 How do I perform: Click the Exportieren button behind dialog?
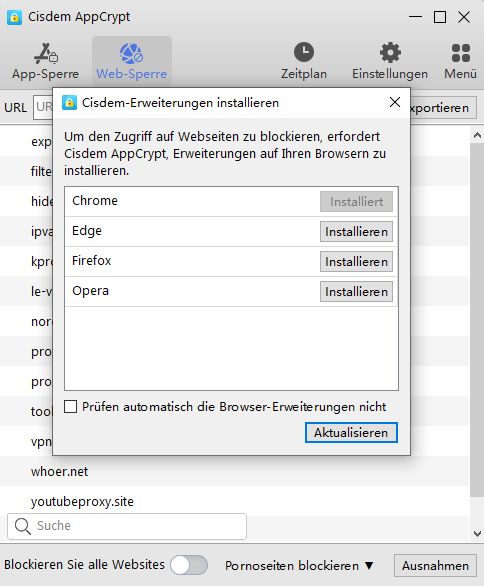click(443, 108)
